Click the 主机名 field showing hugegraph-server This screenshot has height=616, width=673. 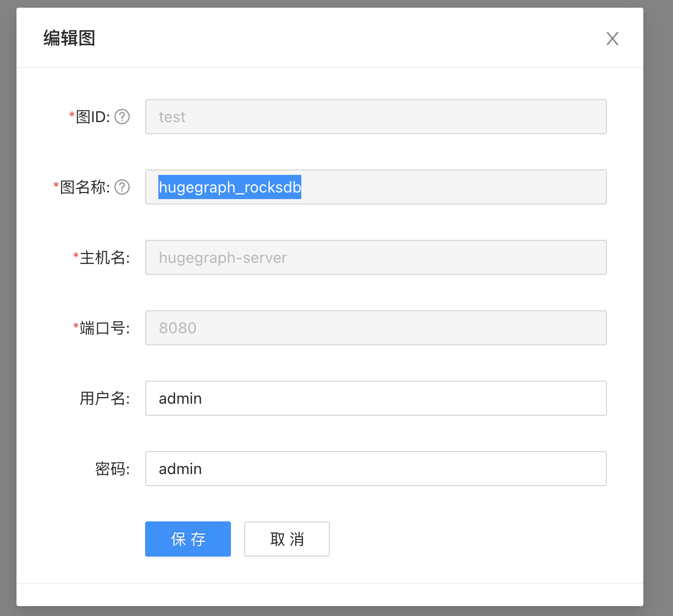[376, 257]
